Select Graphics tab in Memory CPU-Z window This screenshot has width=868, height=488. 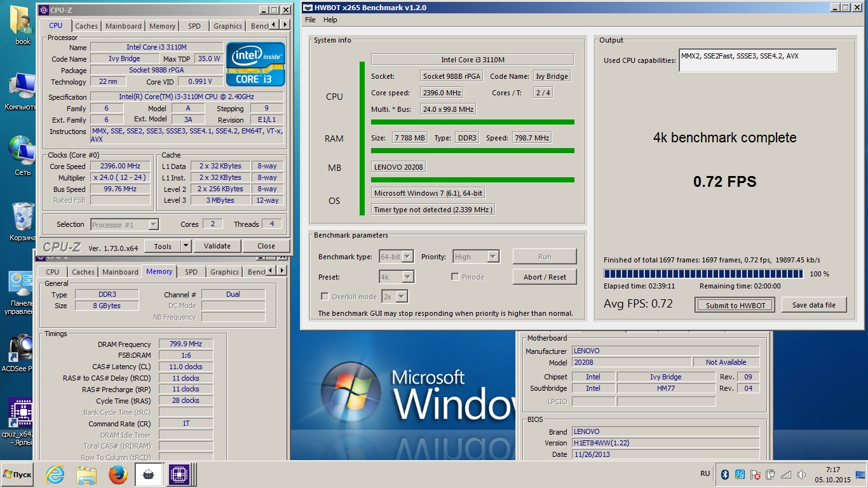224,272
